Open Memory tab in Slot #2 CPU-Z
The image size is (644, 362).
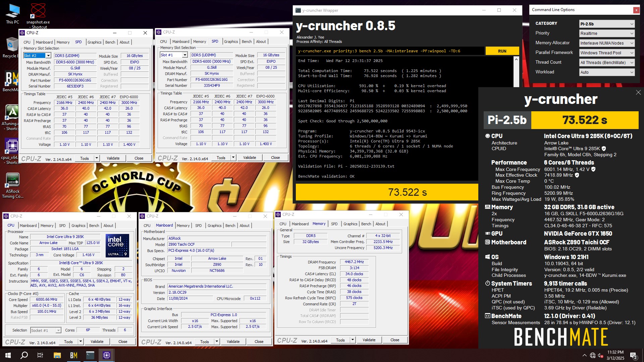pyautogui.click(x=63, y=42)
